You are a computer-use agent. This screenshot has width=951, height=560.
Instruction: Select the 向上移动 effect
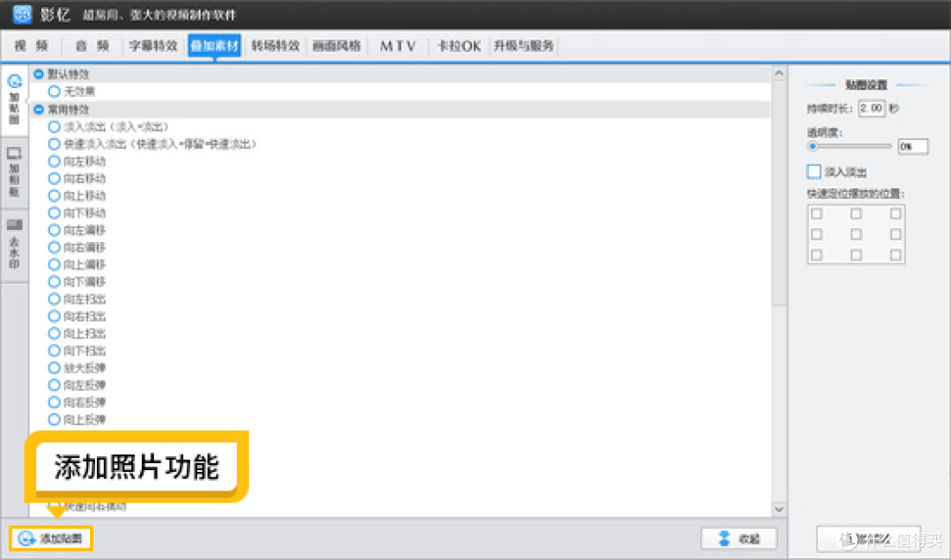tap(54, 195)
